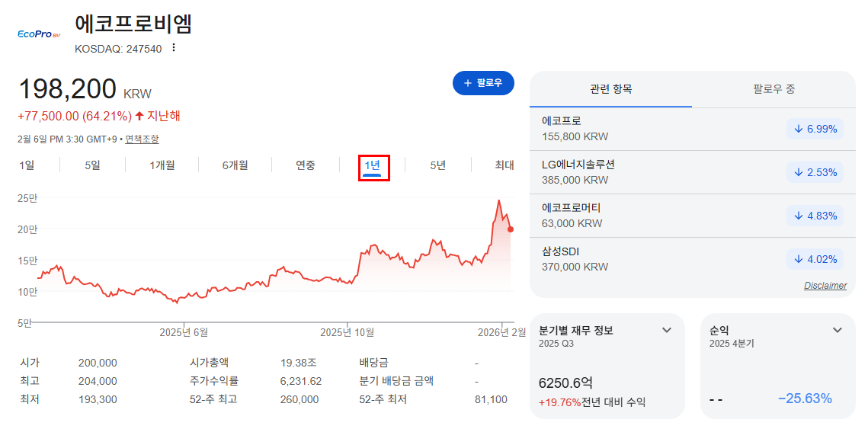This screenshot has width=868, height=429.
Task: Click the −25.63% net income figure
Action: tap(805, 399)
